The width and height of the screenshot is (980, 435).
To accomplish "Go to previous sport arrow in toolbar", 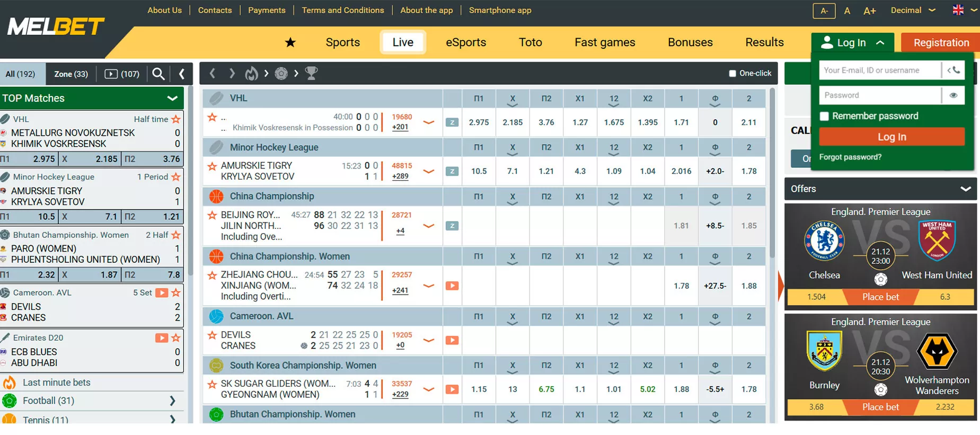I will tap(213, 73).
